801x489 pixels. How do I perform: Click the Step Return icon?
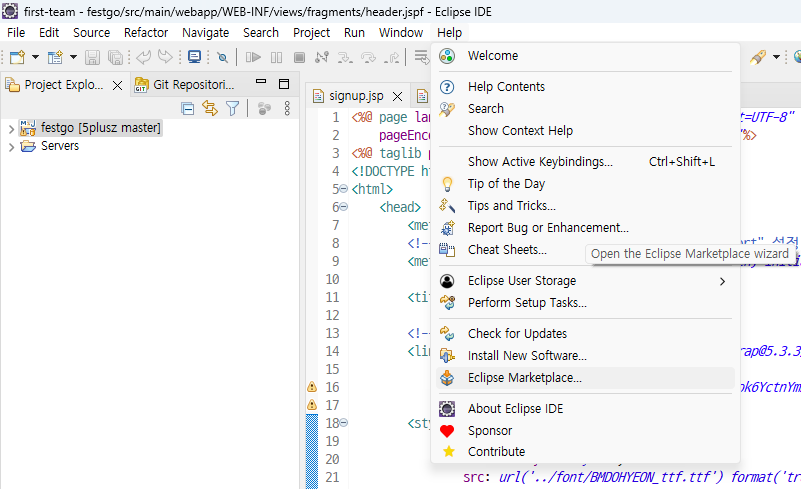[392, 57]
